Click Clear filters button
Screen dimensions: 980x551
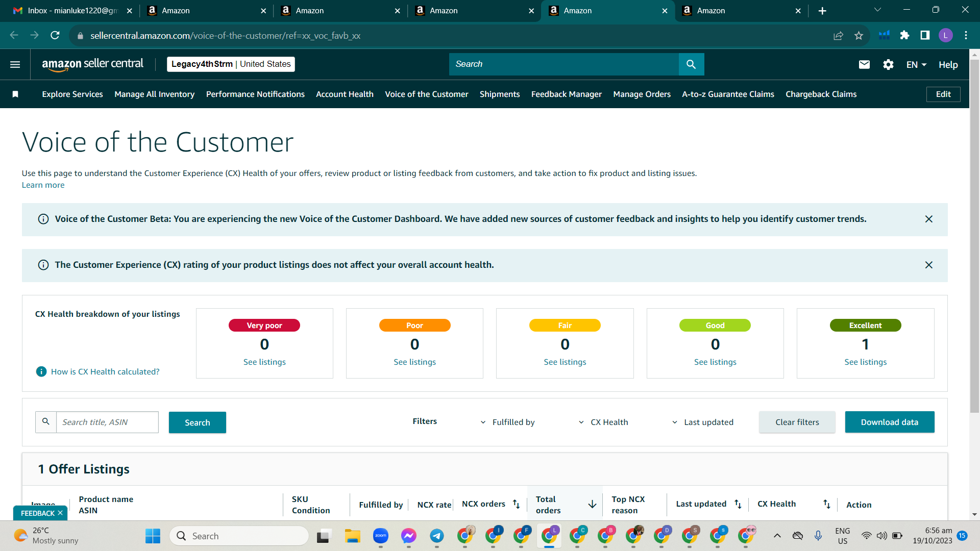pyautogui.click(x=797, y=422)
